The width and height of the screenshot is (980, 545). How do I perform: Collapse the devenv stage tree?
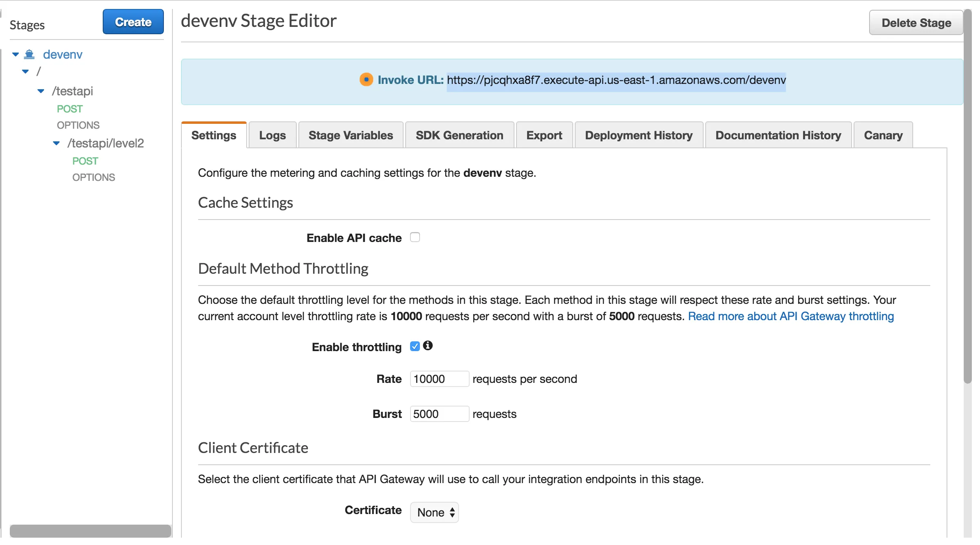(x=15, y=54)
